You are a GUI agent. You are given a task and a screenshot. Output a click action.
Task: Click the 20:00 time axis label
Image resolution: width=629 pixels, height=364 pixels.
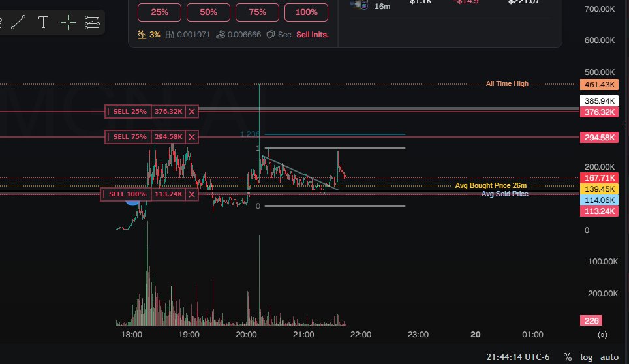[x=246, y=335]
